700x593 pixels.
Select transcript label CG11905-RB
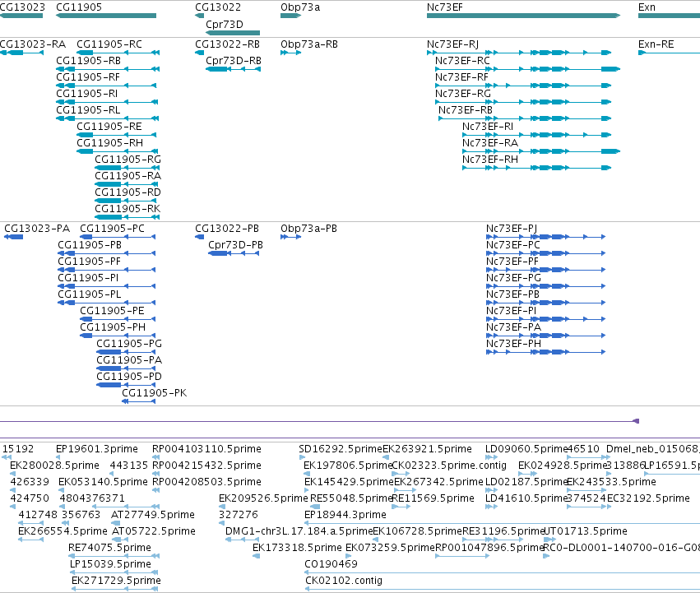pyautogui.click(x=88, y=61)
